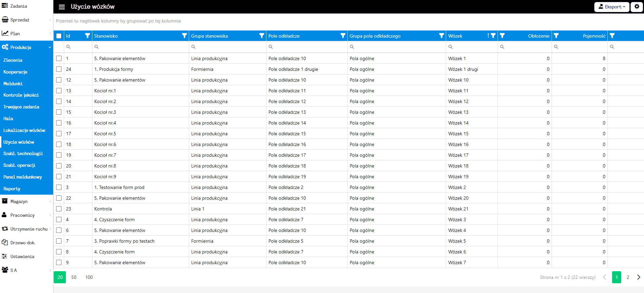This screenshot has width=644, height=293.
Task: Go to page 2 of the table
Action: click(x=628, y=277)
